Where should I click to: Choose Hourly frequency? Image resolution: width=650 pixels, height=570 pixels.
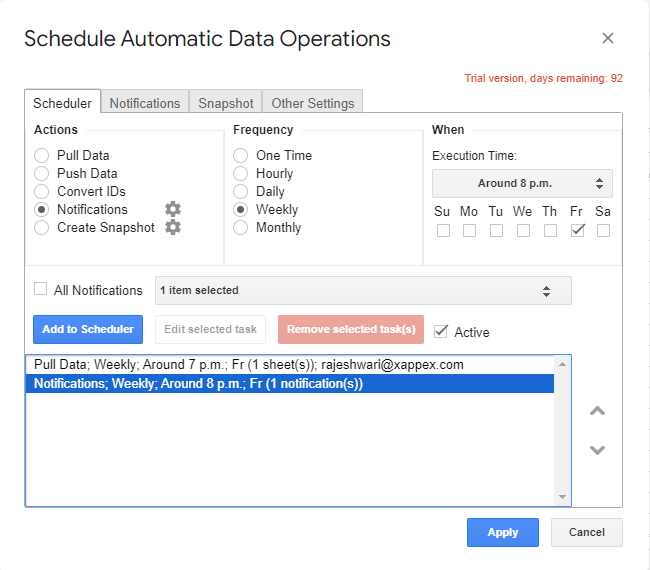(240, 173)
